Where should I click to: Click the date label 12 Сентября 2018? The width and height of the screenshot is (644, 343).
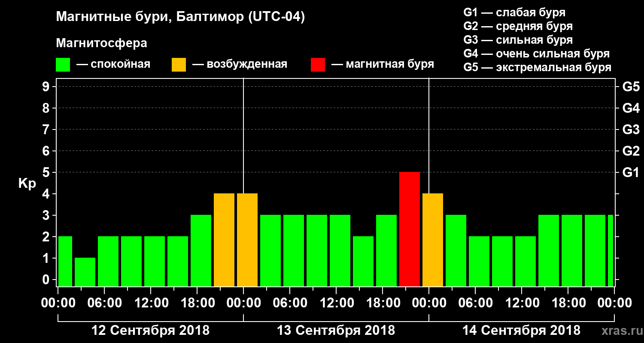151,331
